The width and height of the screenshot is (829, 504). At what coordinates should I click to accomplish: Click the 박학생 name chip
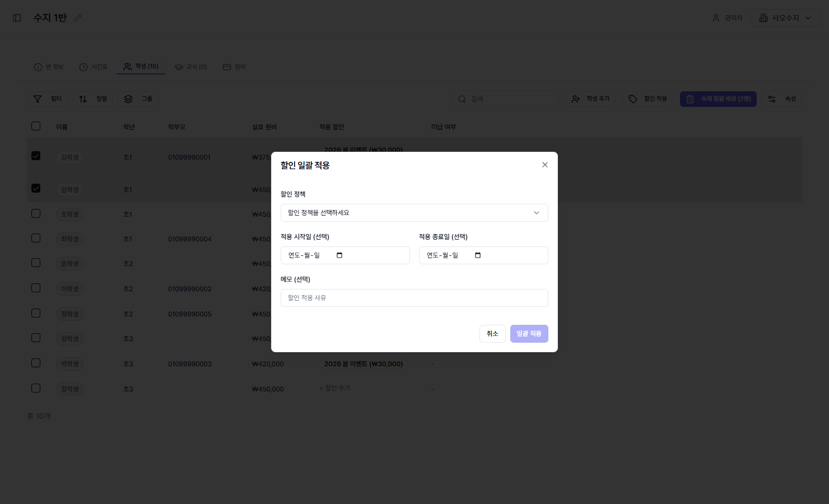tap(70, 364)
